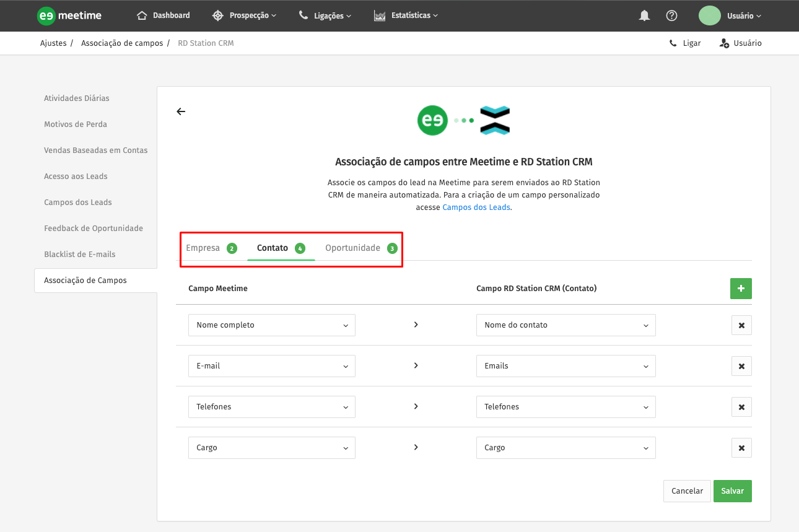799x532 pixels.
Task: Open Vendas Baseadas em Contas settings
Action: [96, 150]
